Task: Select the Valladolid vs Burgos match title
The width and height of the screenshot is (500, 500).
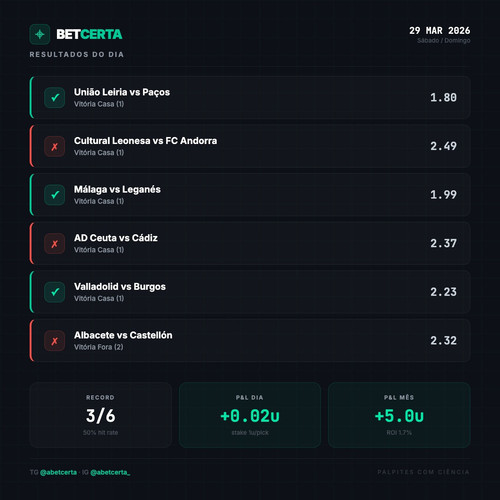Action: tap(120, 287)
